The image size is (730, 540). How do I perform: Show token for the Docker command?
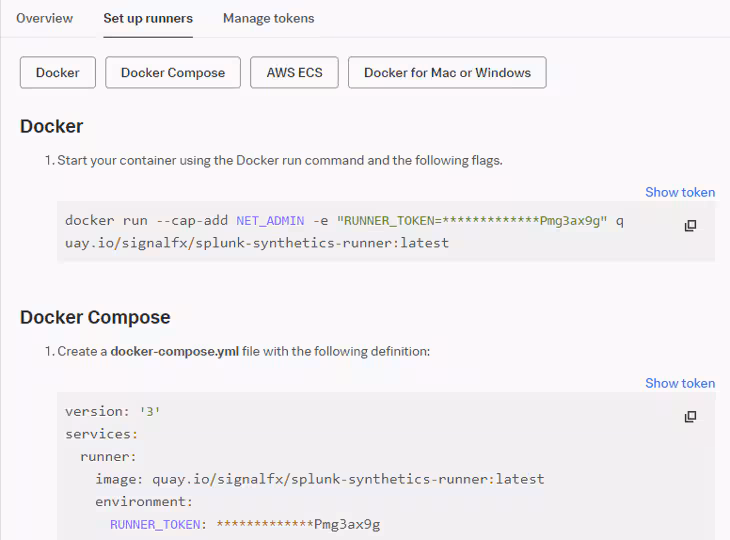click(680, 192)
